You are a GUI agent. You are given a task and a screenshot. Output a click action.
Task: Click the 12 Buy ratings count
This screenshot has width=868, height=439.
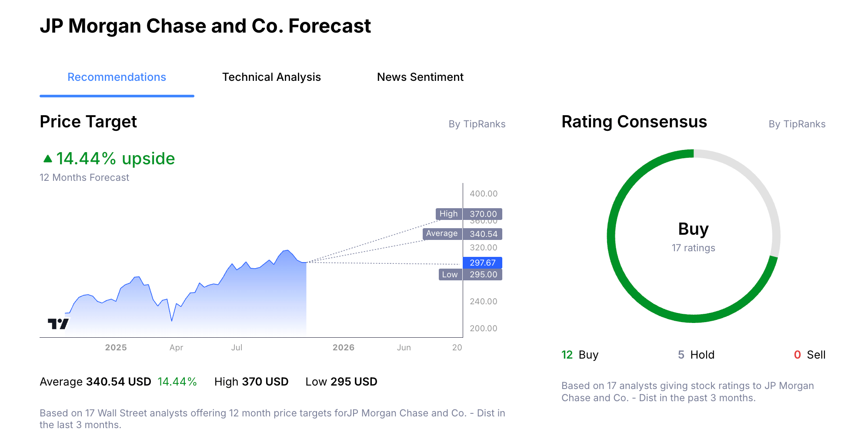580,355
